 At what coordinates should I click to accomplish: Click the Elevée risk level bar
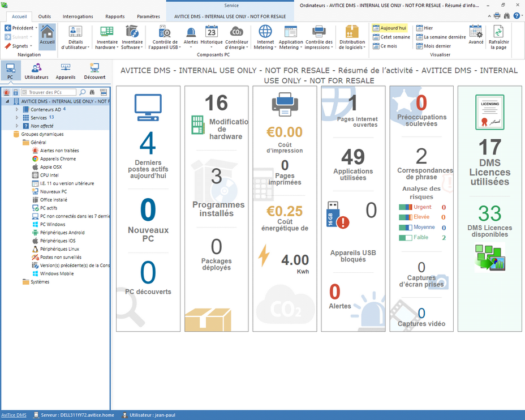pyautogui.click(x=406, y=217)
